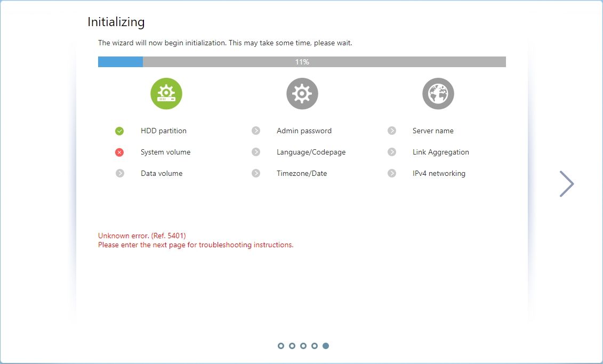Click the red error icon beside System volume
603x364 pixels.
tap(119, 152)
